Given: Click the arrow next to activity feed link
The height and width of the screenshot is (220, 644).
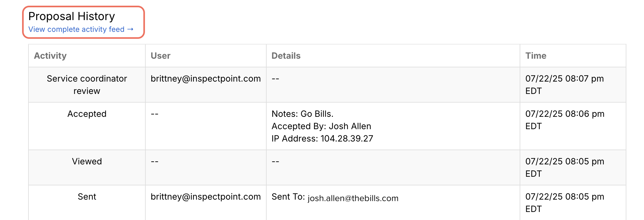Looking at the screenshot, I should point(130,29).
